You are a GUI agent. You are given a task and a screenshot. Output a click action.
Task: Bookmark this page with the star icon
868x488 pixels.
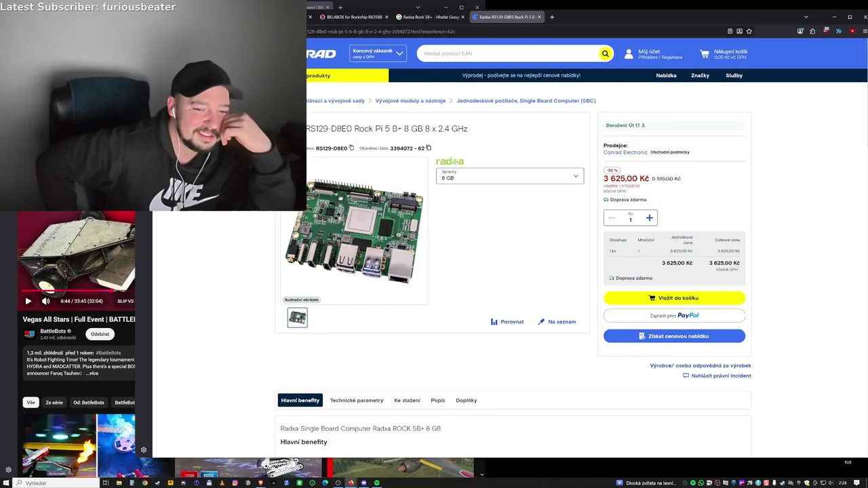point(749,31)
